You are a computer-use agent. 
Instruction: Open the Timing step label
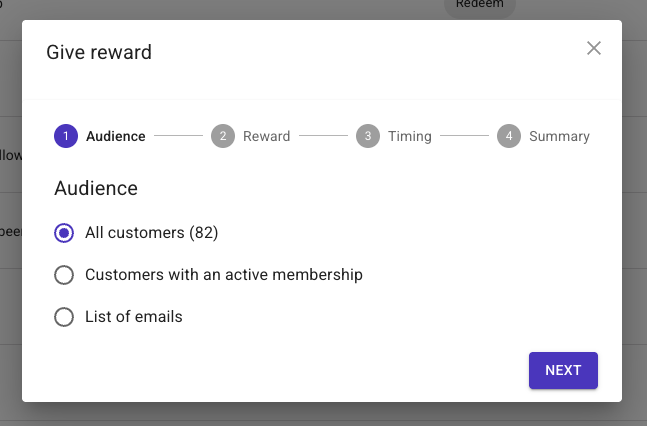point(410,136)
